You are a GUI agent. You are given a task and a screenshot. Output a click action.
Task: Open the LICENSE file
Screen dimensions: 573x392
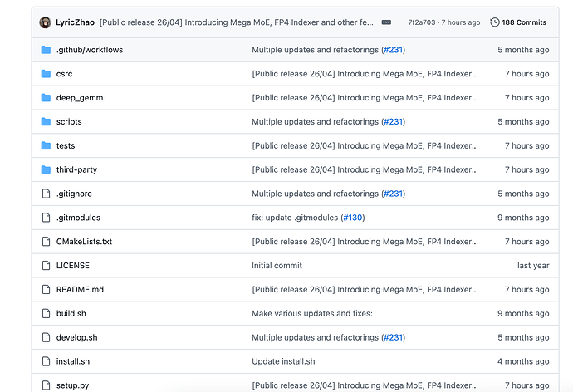tap(73, 266)
